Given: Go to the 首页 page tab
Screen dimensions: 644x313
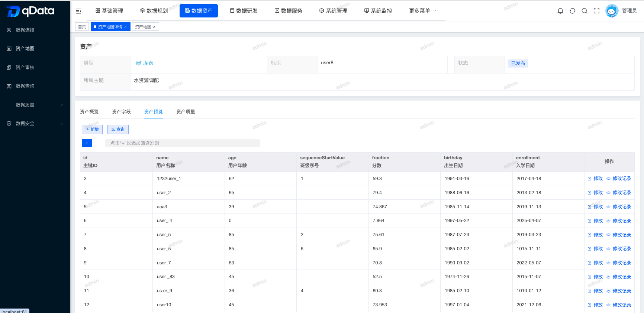Looking at the screenshot, I should click(x=82, y=27).
